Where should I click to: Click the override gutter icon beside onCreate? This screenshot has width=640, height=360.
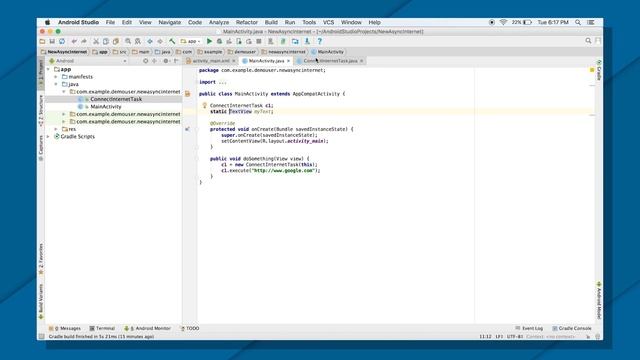point(187,129)
